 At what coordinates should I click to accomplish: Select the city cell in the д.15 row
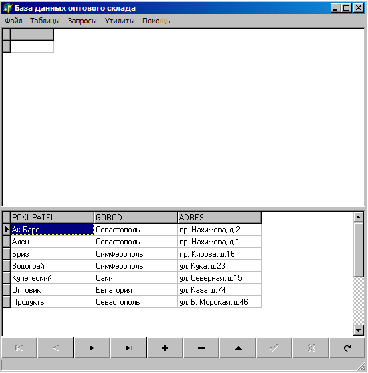(136, 278)
